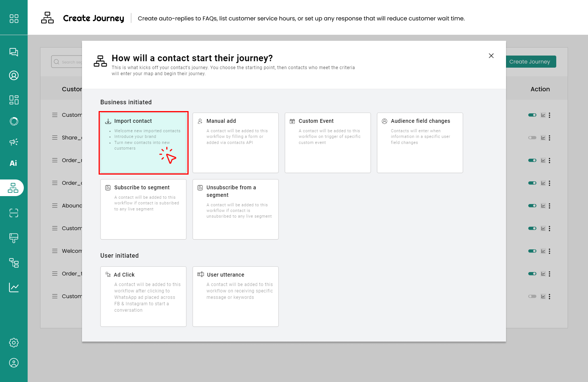The width and height of the screenshot is (588, 382).
Task: Open the Ai section in sidebar
Action: pyautogui.click(x=14, y=163)
